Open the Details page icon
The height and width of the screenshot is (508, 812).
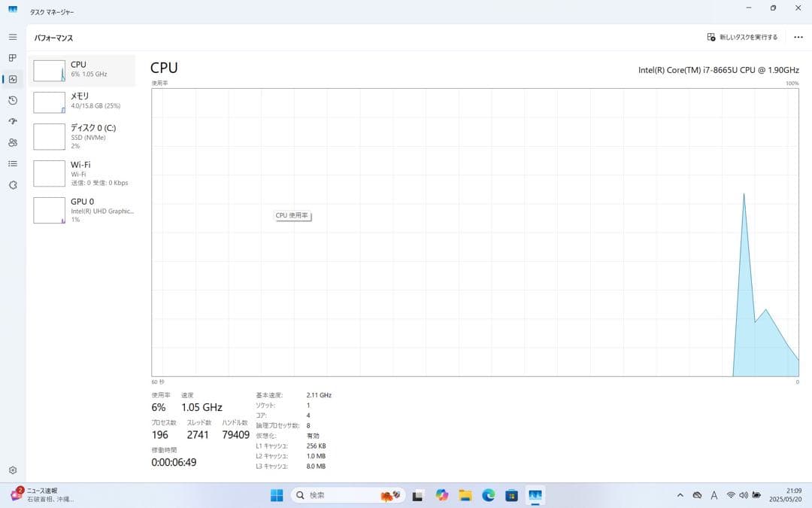[12, 163]
